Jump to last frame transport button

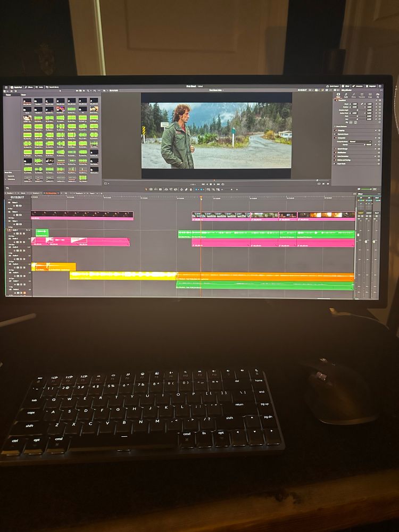click(219, 184)
